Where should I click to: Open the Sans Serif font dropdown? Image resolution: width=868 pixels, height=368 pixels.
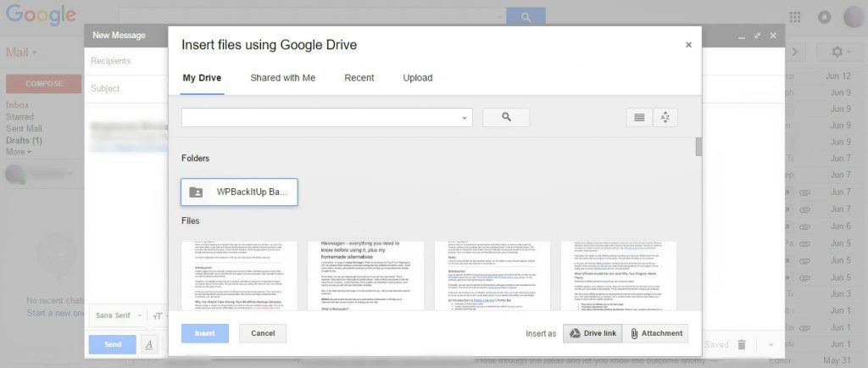pyautogui.click(x=118, y=315)
